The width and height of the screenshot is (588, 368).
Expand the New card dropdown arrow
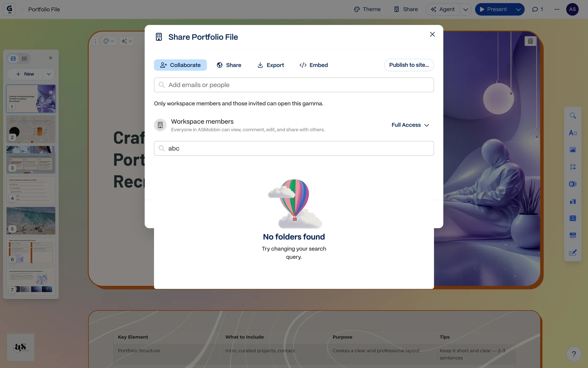49,74
